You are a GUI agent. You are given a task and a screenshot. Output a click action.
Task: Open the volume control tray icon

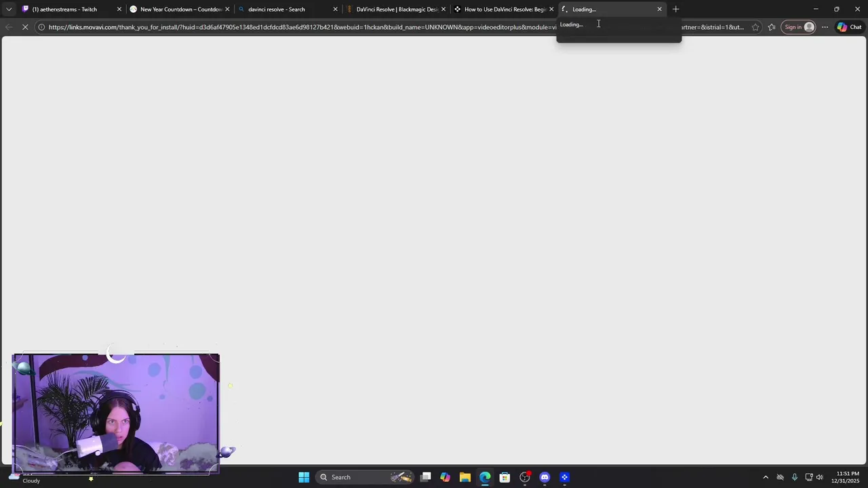(x=819, y=477)
